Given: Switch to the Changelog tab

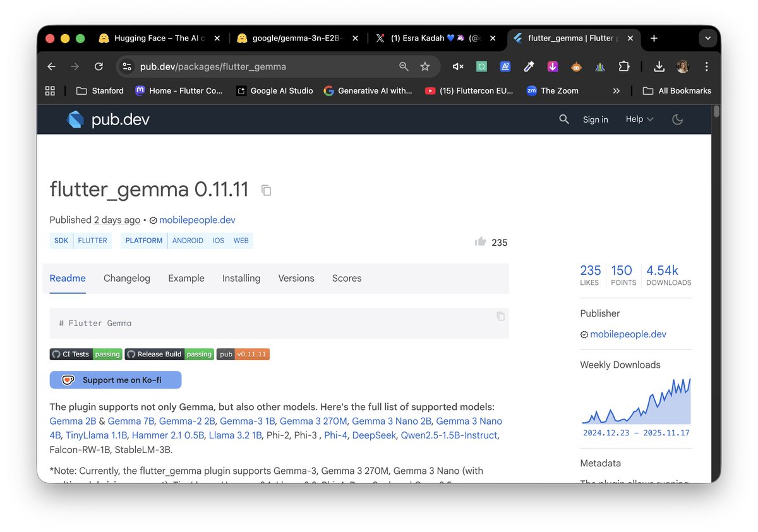Looking at the screenshot, I should pyautogui.click(x=126, y=278).
